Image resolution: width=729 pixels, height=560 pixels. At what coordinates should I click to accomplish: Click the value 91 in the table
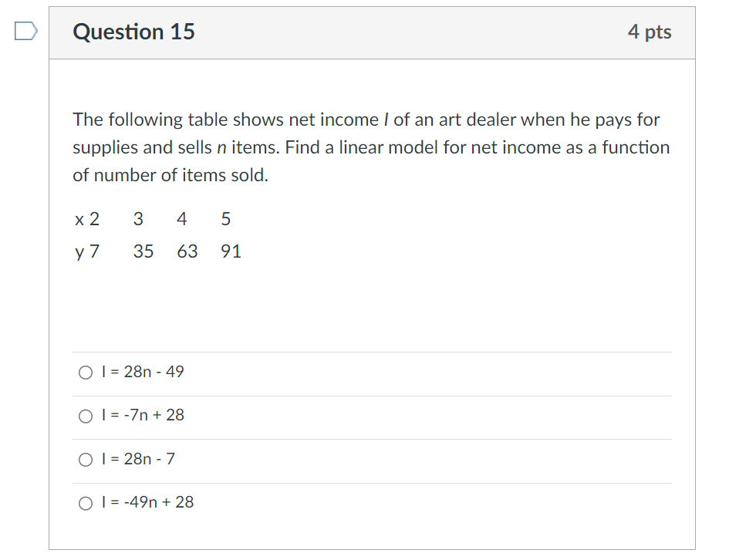[x=231, y=251]
